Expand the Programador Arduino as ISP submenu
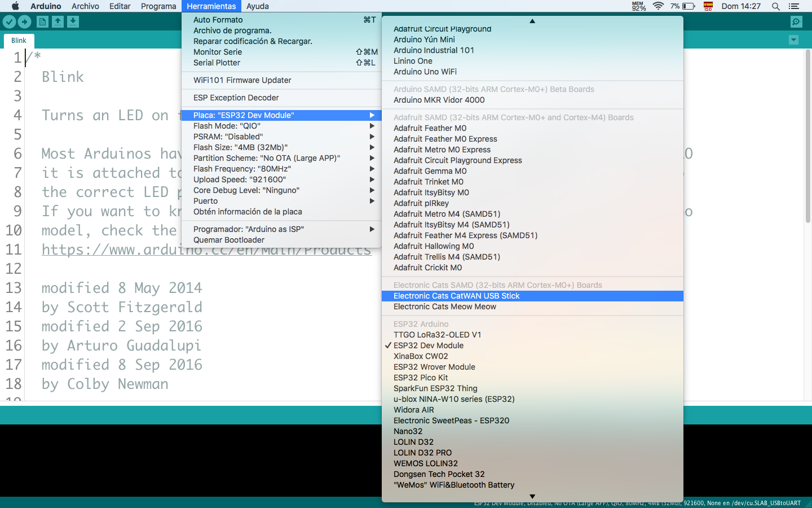This screenshot has height=508, width=812. [281, 229]
